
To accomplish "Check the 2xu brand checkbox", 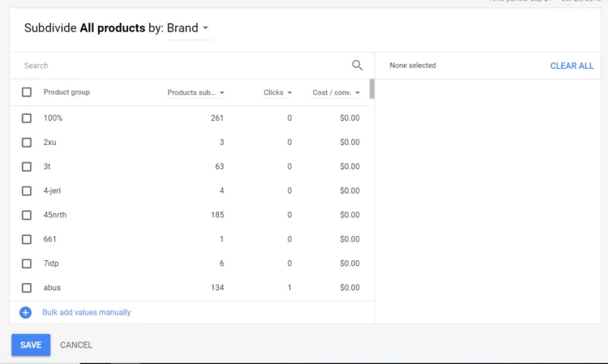I will (x=27, y=143).
